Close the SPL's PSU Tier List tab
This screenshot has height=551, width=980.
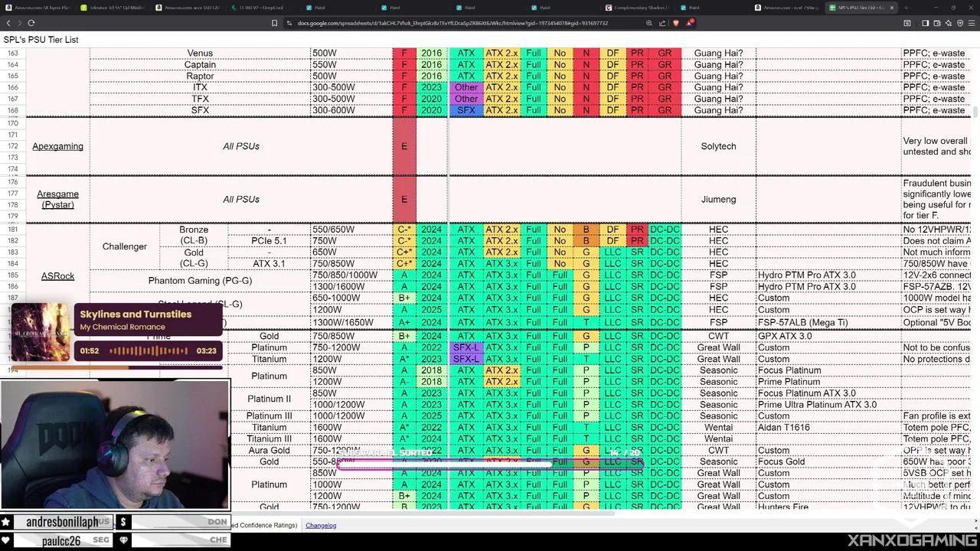pos(891,8)
